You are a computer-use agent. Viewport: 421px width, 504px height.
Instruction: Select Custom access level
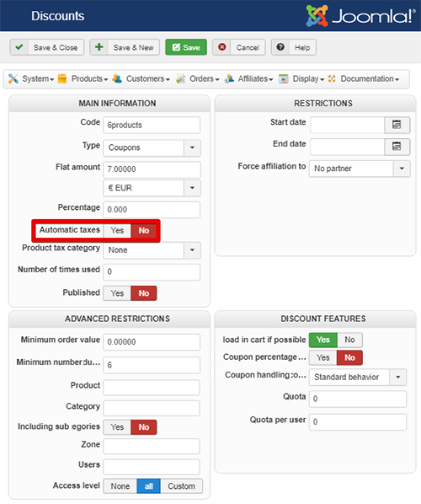pyautogui.click(x=181, y=486)
